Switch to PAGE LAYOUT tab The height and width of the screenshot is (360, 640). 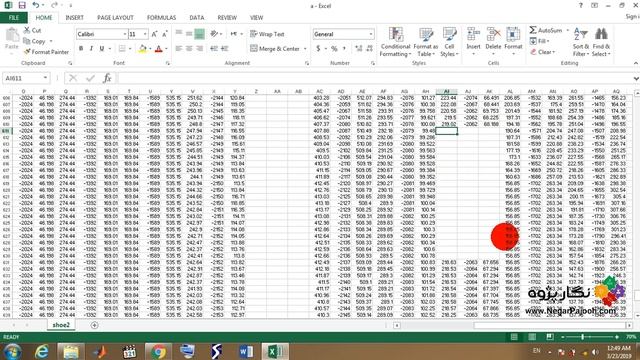[115, 18]
